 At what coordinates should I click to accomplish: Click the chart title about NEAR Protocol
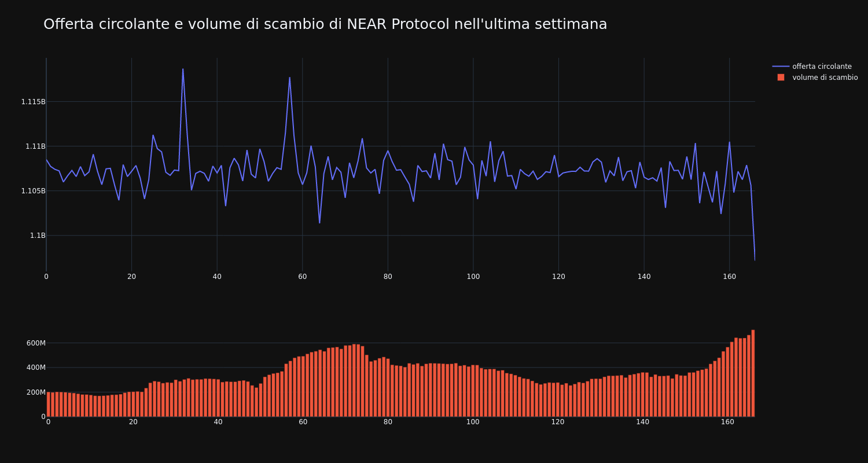[325, 24]
